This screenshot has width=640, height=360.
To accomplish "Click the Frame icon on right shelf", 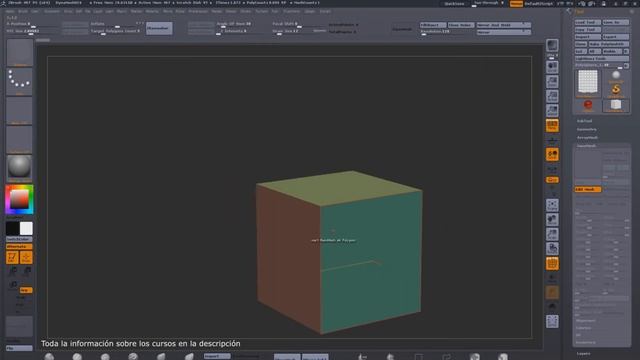I will click(552, 205).
